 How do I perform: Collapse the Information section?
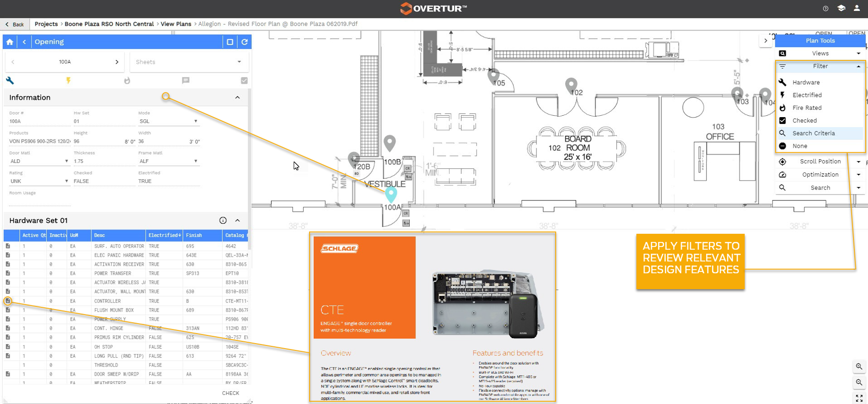(237, 97)
